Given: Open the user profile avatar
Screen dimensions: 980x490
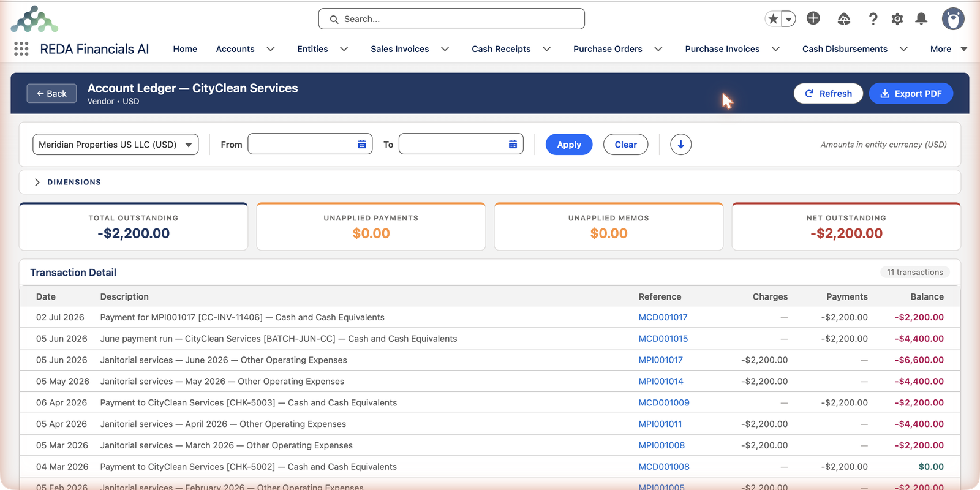Looking at the screenshot, I should click(953, 19).
